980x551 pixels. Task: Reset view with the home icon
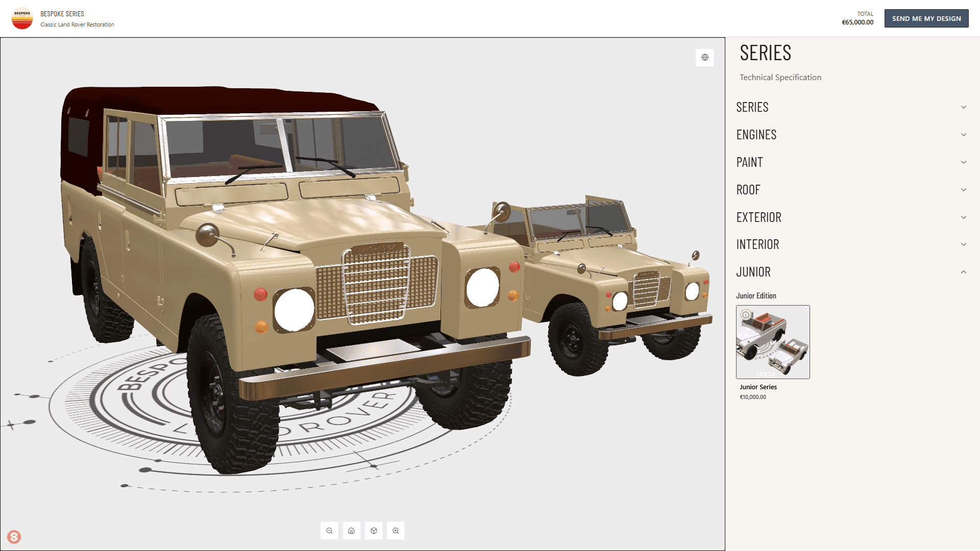click(x=351, y=531)
